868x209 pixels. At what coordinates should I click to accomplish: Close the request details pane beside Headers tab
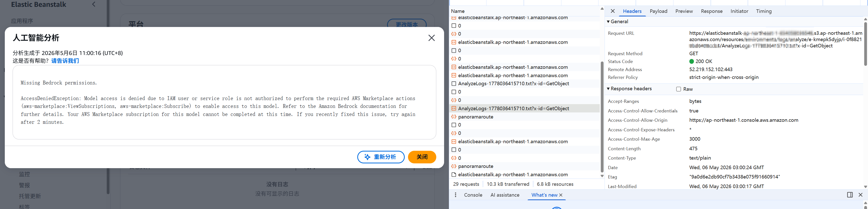(x=613, y=11)
